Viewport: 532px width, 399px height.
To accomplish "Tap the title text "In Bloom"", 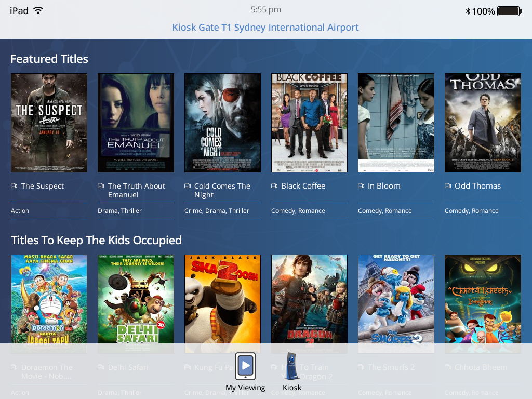I will click(x=384, y=186).
